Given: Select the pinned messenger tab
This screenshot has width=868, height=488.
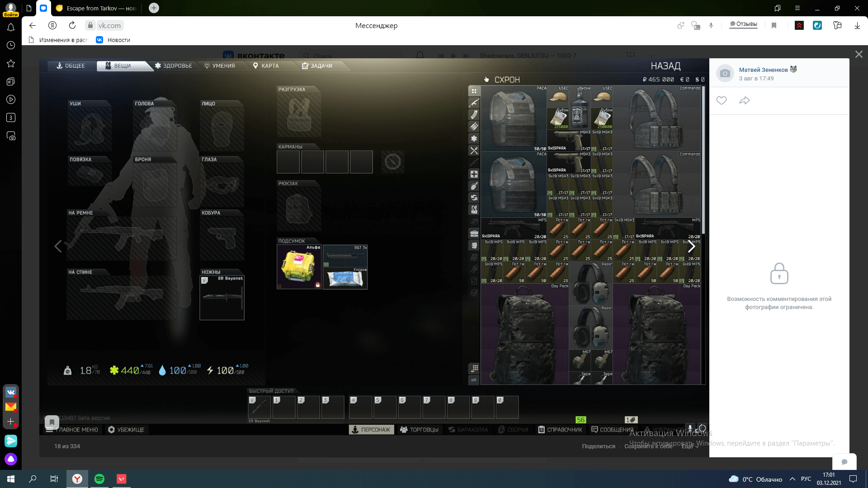Looking at the screenshot, I should pos(43,8).
